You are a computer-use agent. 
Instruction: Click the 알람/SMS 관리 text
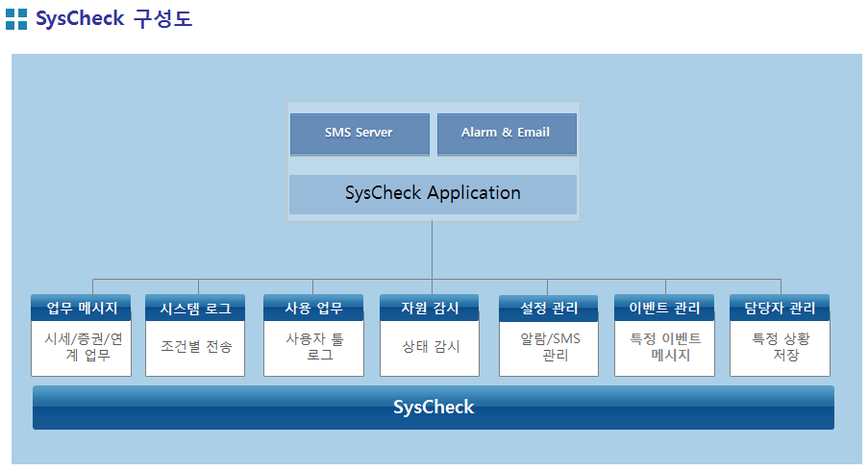pos(550,346)
